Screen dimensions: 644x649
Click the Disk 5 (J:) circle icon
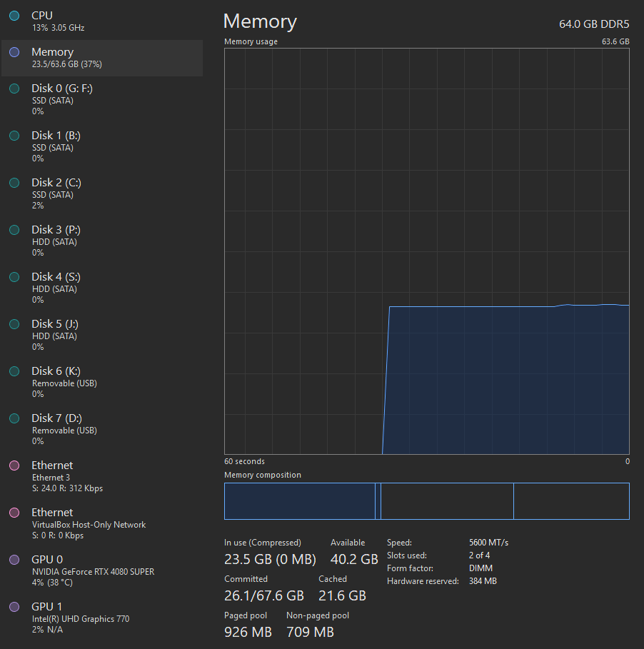click(x=14, y=324)
